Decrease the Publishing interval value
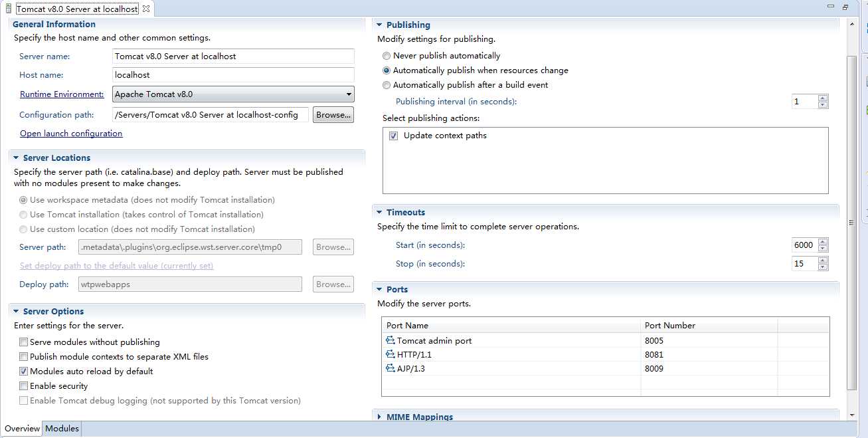The width and height of the screenshot is (868, 438). (823, 105)
